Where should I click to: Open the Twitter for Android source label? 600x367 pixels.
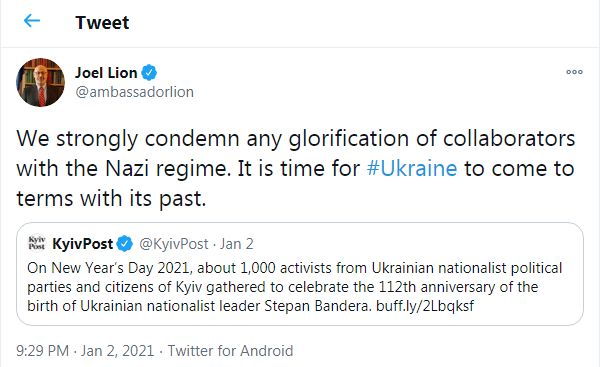[230, 351]
